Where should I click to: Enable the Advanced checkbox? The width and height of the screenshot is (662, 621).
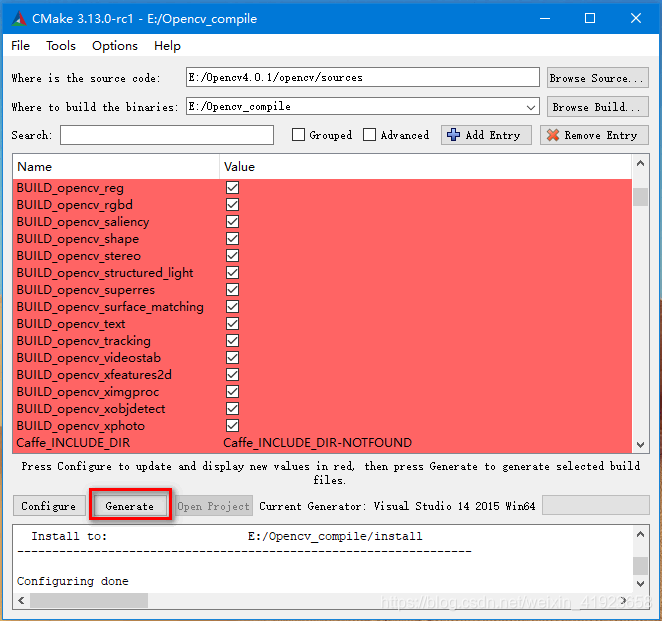coord(369,135)
